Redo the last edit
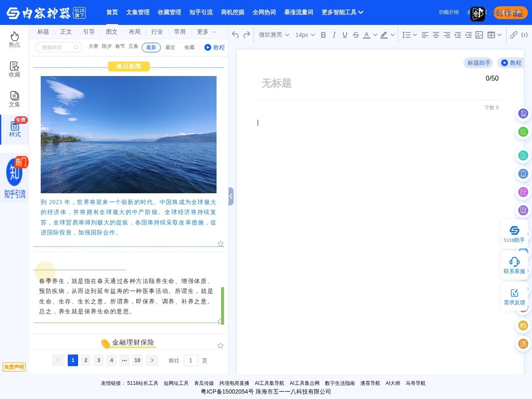Viewport: 532px width, 399px height. [x=247, y=35]
